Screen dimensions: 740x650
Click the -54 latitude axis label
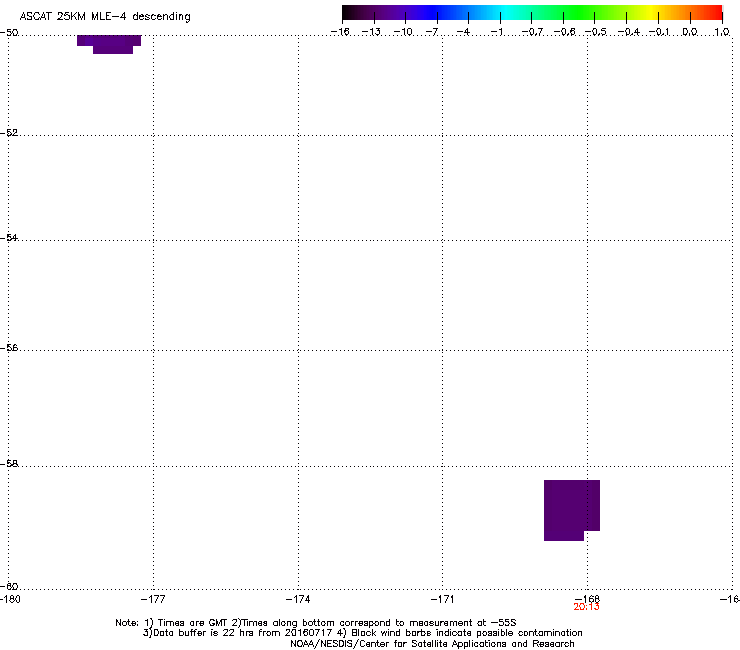coord(9,237)
